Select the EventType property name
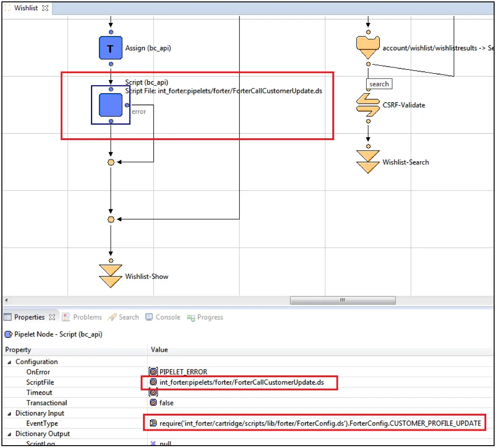 42,423
